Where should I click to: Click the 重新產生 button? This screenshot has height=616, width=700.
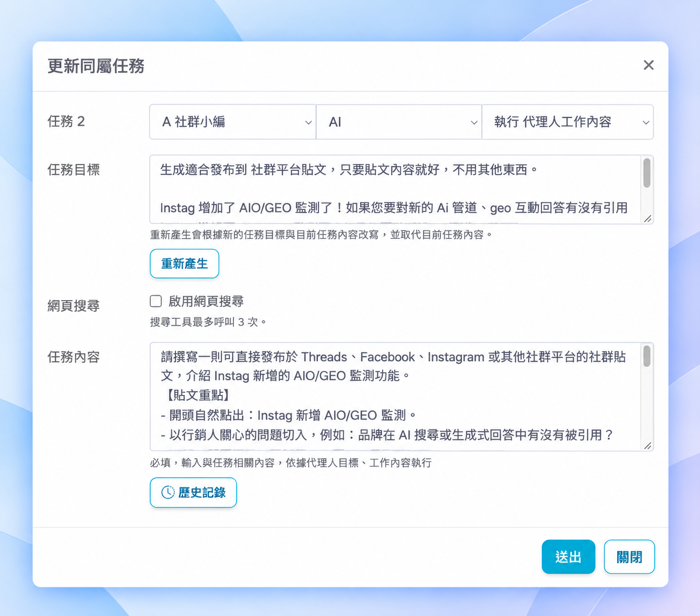point(184,263)
